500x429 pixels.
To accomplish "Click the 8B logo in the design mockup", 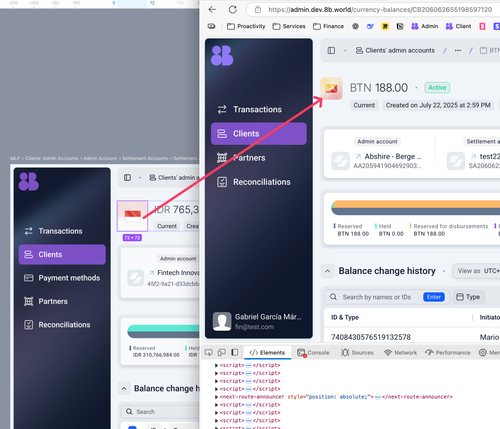I will click(29, 182).
